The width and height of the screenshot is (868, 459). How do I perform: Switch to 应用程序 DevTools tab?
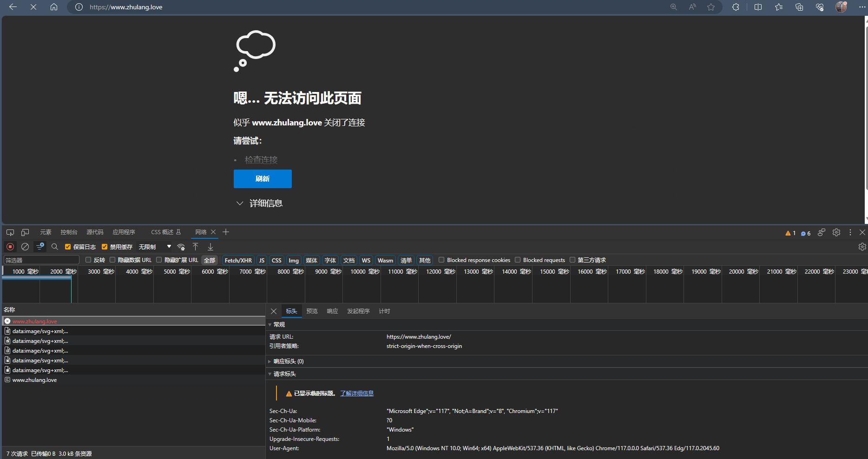124,232
